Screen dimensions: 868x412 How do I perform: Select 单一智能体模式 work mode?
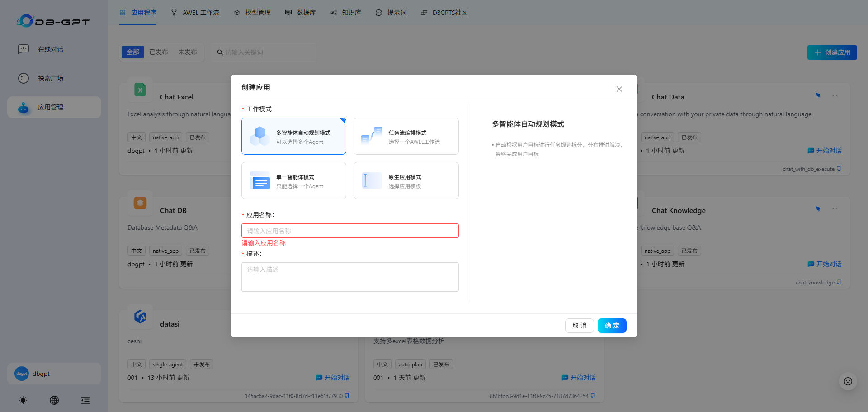(x=294, y=180)
